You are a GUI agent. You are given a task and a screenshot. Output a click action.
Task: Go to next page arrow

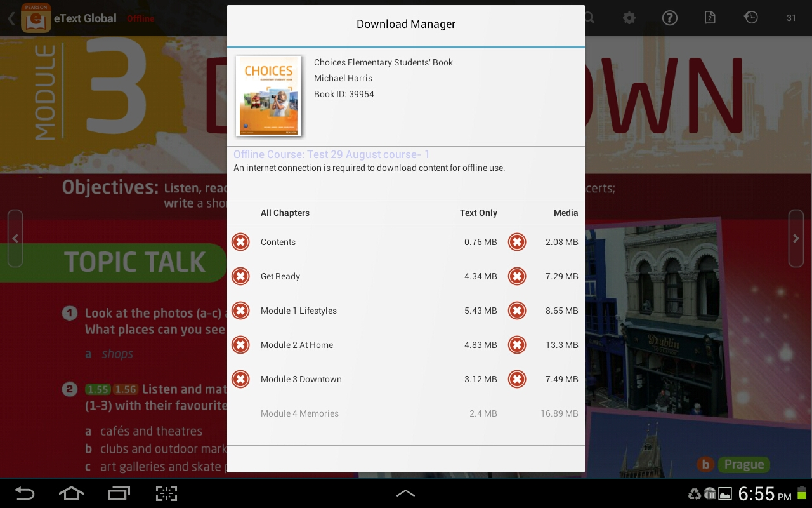pos(796,238)
